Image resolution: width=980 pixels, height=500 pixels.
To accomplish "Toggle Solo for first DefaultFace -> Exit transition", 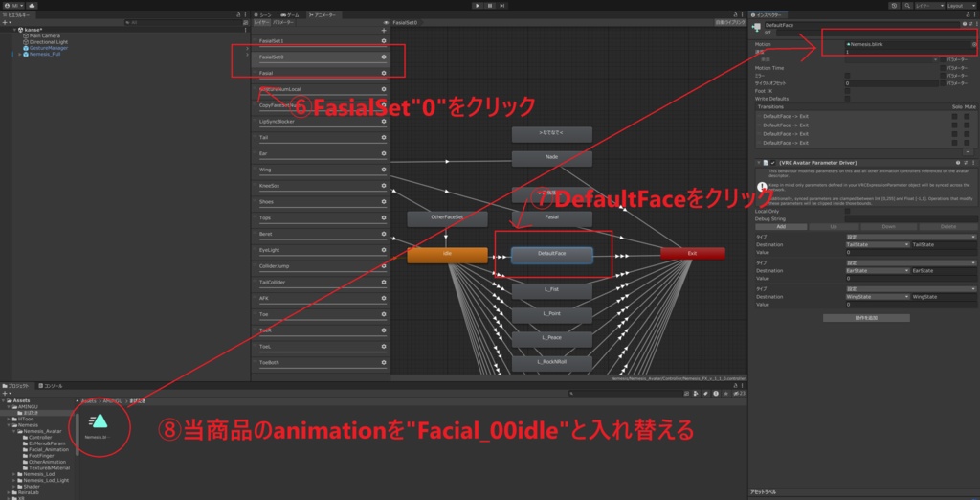I will click(954, 117).
